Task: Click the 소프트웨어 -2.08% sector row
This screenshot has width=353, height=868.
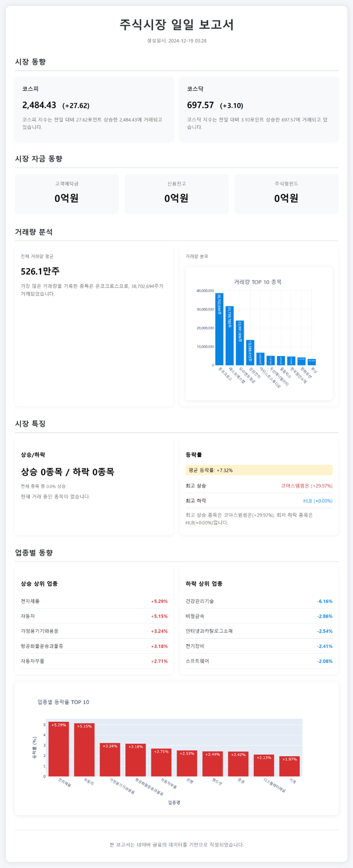Action: click(x=259, y=661)
